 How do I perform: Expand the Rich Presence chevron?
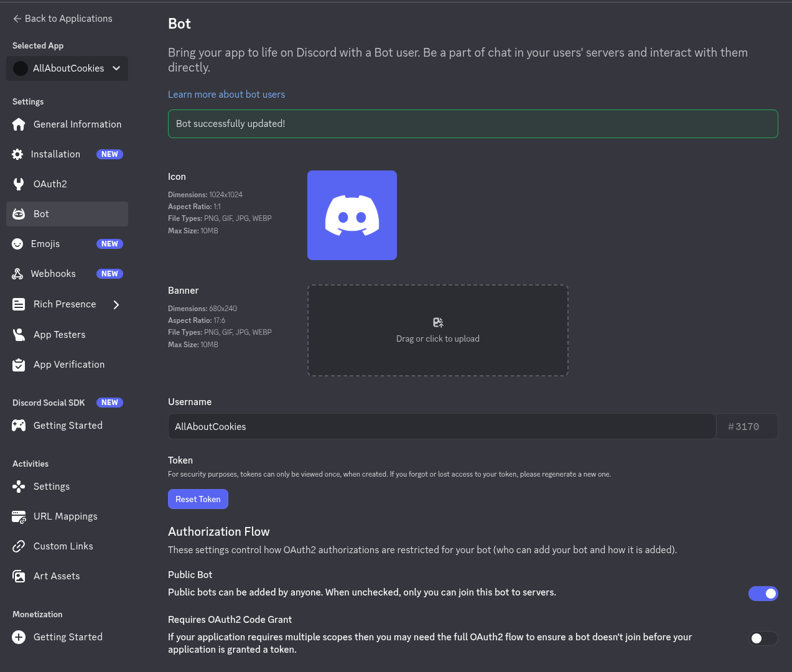coord(116,304)
